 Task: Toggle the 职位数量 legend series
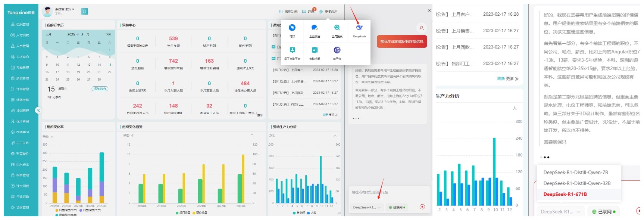coord(200,213)
